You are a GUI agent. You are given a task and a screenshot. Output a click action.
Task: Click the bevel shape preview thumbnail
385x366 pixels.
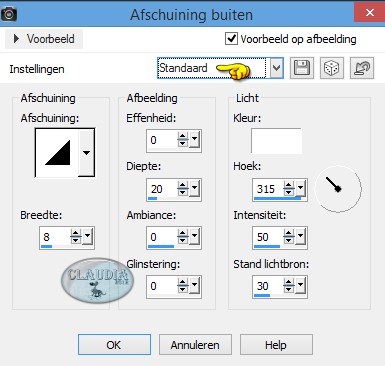57,153
